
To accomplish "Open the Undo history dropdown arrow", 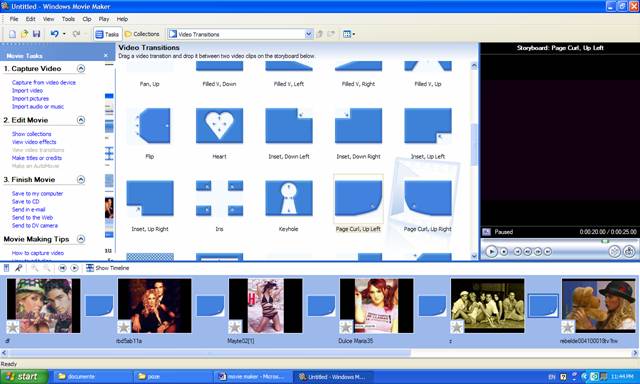I will pos(64,34).
